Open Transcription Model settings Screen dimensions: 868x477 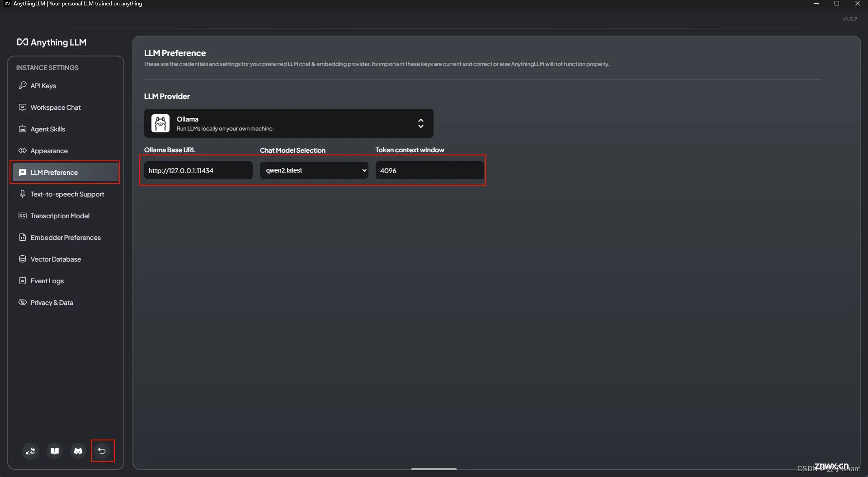[x=66, y=215]
